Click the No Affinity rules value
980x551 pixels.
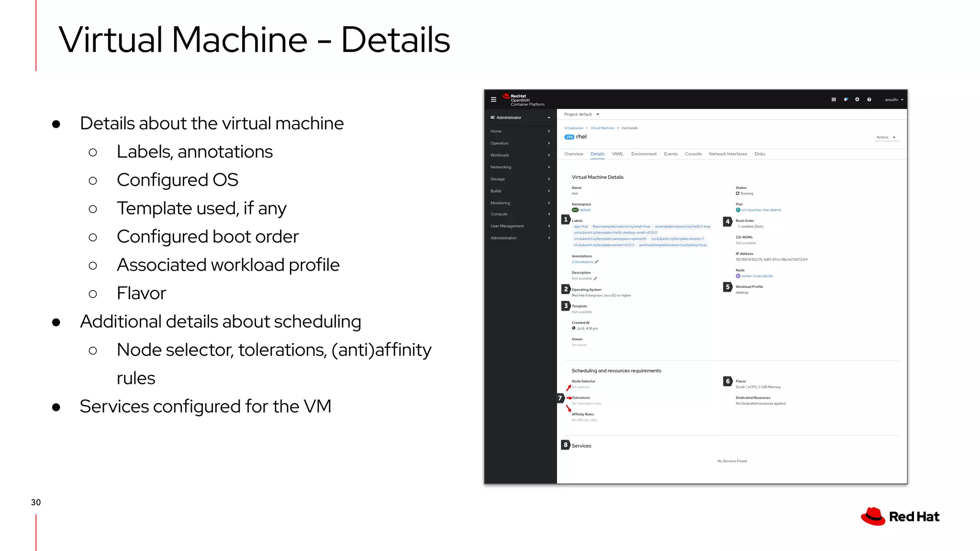coord(584,420)
